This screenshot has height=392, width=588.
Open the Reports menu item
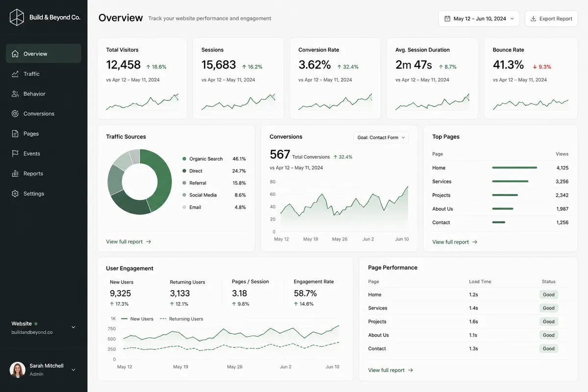[x=44, y=173]
